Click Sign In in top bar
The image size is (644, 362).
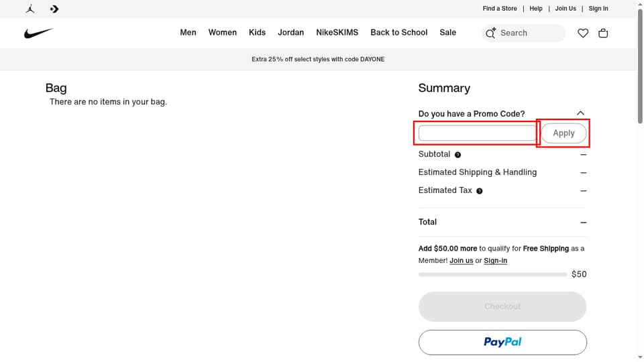(598, 8)
